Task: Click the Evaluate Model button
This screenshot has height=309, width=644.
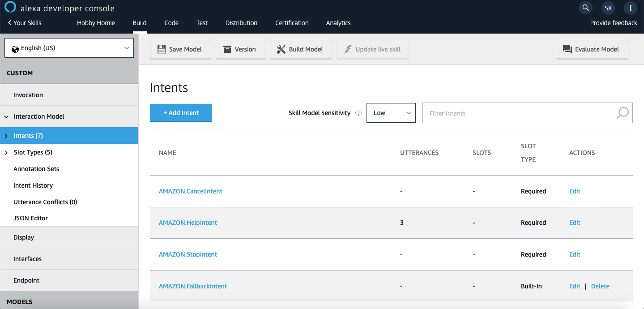Action: 592,49
